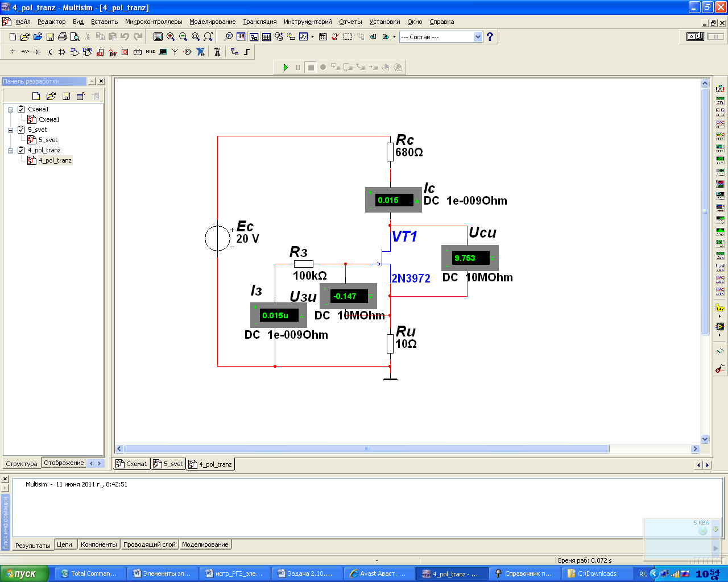Place a Diode from the component toolbar
The height and width of the screenshot is (582, 728).
(38, 52)
